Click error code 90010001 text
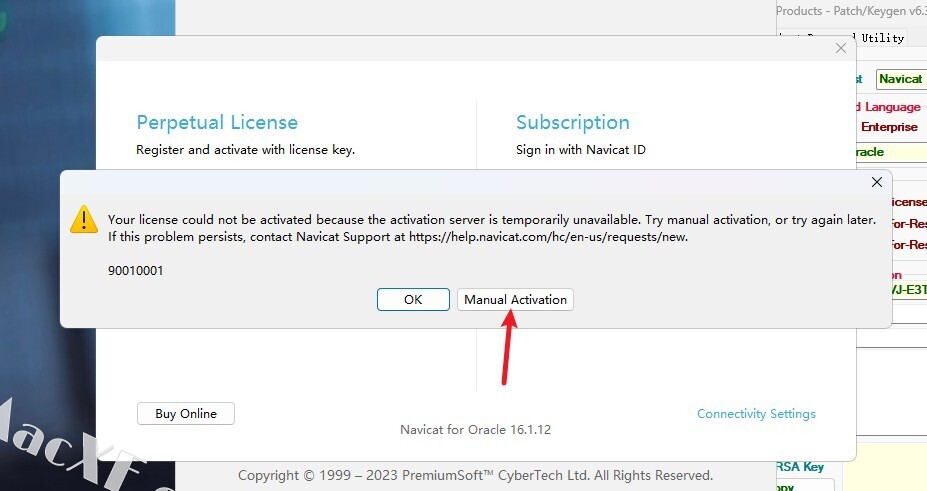 click(135, 271)
